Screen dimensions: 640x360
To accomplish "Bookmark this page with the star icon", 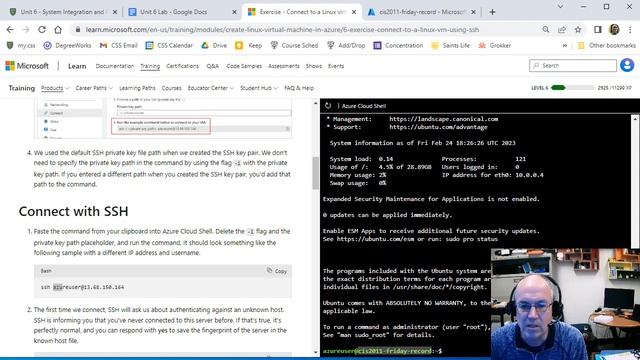I will pyautogui.click(x=578, y=29).
